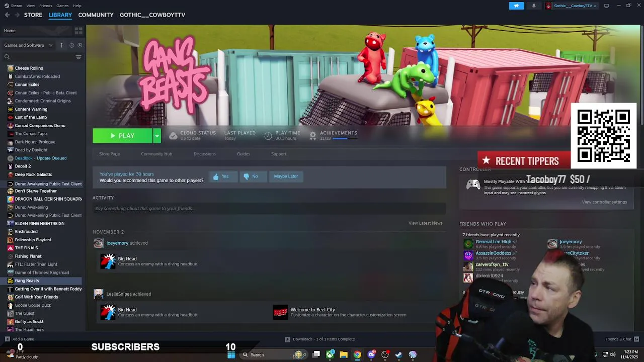
Task: Click the Downloads status icon
Action: click(288, 339)
